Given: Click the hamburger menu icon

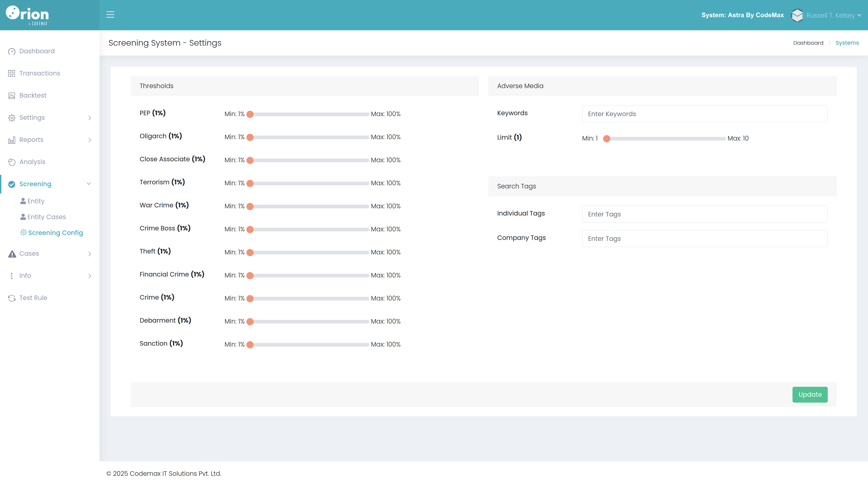Looking at the screenshot, I should point(110,15).
